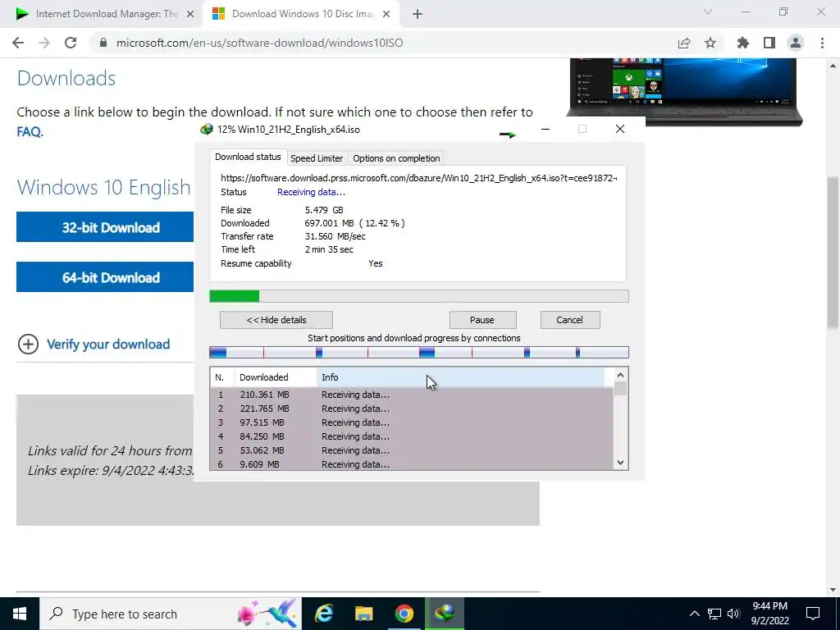Click the green arrow icon in IDM title bar

[x=507, y=134]
